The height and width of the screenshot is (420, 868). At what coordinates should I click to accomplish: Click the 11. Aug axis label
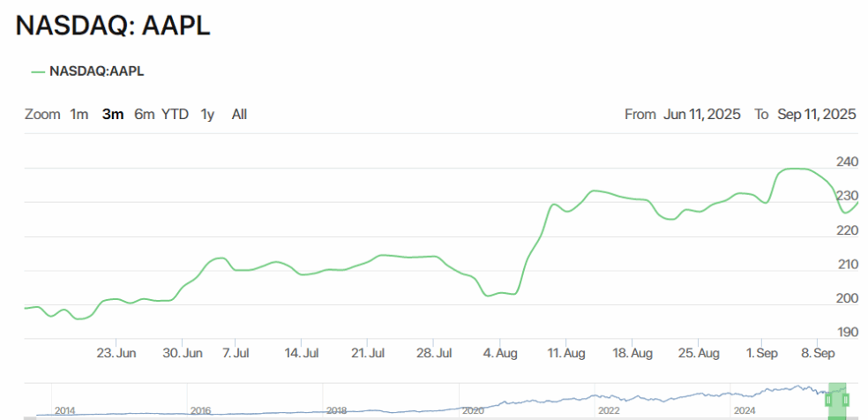click(565, 353)
